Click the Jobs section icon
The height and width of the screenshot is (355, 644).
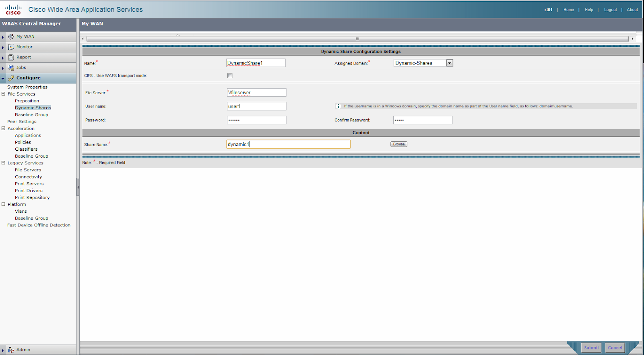[11, 68]
